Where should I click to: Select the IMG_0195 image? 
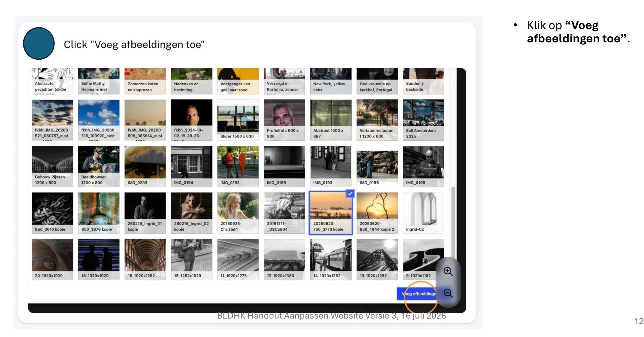point(284,166)
